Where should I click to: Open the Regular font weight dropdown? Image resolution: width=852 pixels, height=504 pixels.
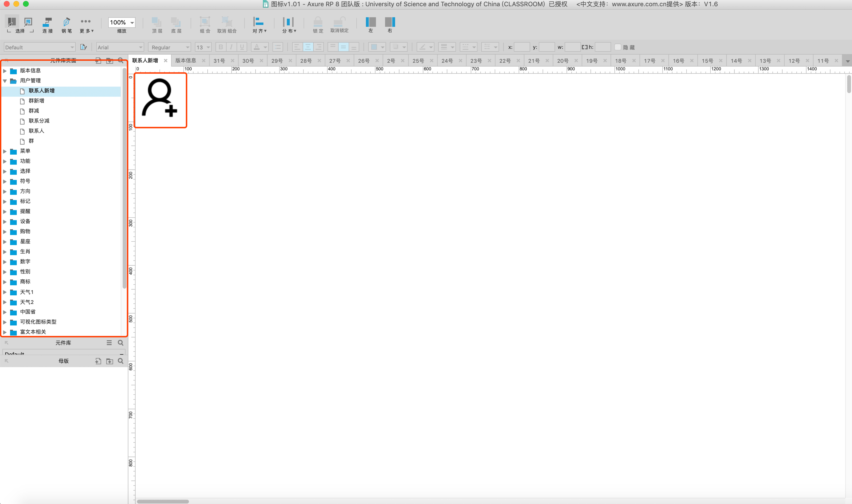coord(169,47)
